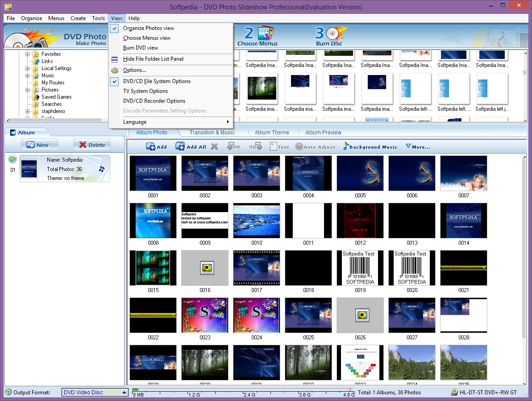Open the Organize menu
532x401 pixels.
click(32, 18)
